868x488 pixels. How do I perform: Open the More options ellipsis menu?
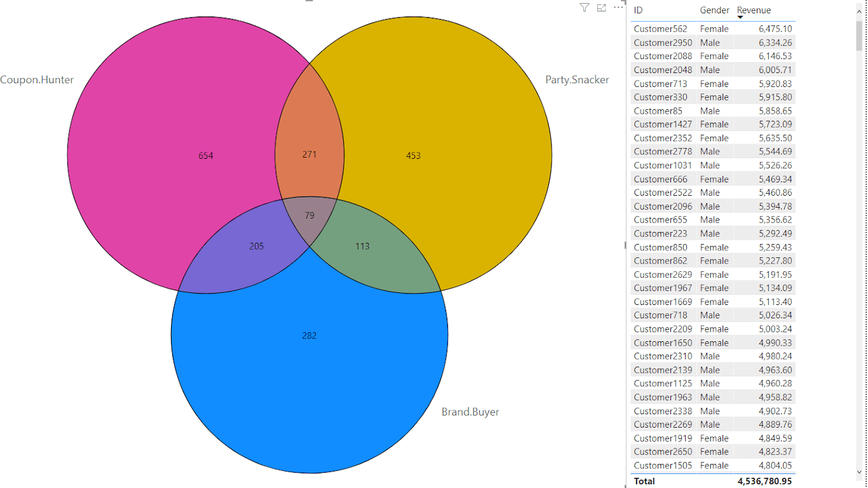pyautogui.click(x=618, y=8)
